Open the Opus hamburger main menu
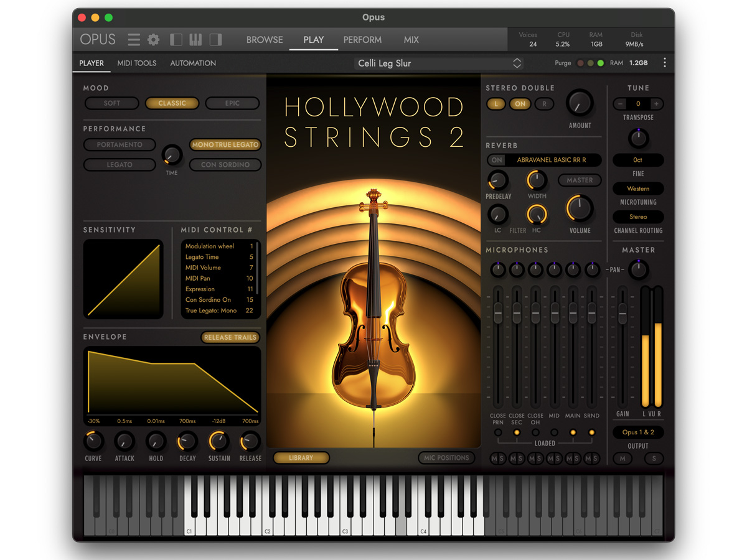Viewport: 747px width, 560px height. tap(134, 40)
